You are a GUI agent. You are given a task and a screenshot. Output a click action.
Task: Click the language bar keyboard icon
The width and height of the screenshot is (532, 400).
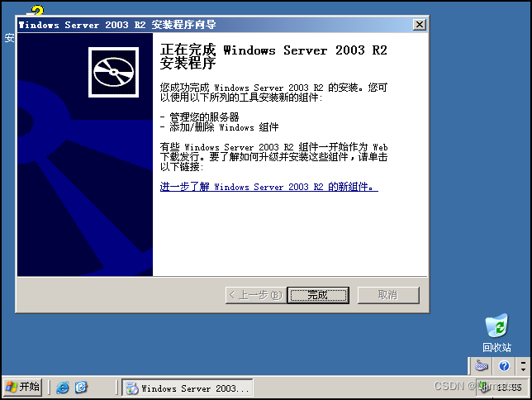coord(481,366)
